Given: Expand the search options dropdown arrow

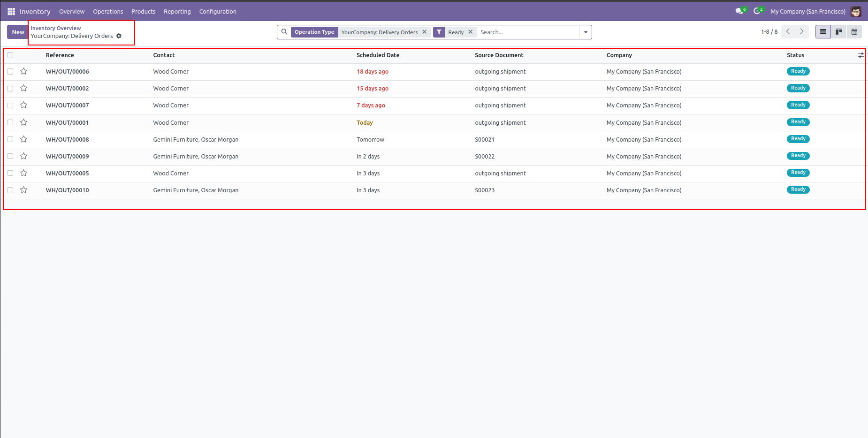Looking at the screenshot, I should pyautogui.click(x=586, y=32).
